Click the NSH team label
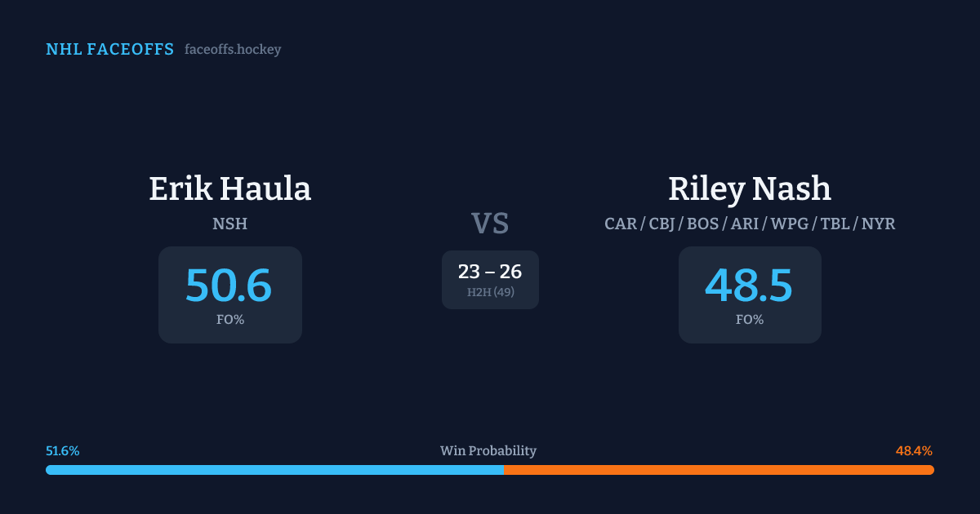This screenshot has height=514, width=980. (230, 224)
